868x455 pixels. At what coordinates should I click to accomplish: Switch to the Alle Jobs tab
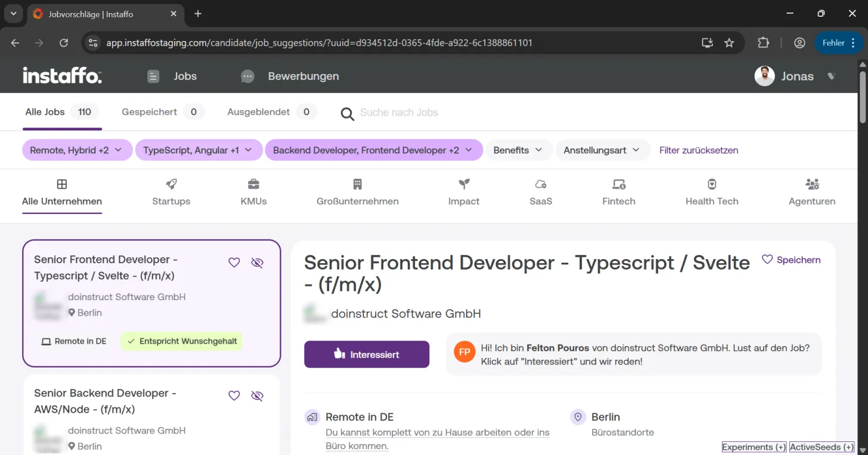click(x=62, y=112)
